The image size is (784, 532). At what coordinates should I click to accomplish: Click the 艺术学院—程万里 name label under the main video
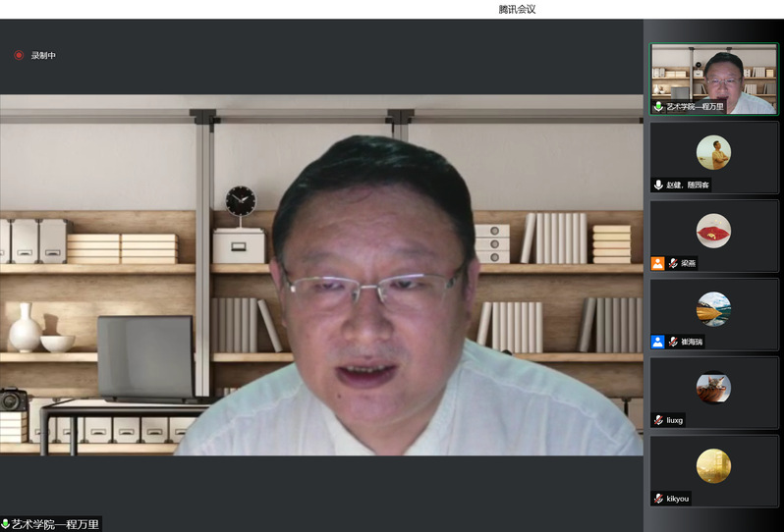click(x=56, y=524)
